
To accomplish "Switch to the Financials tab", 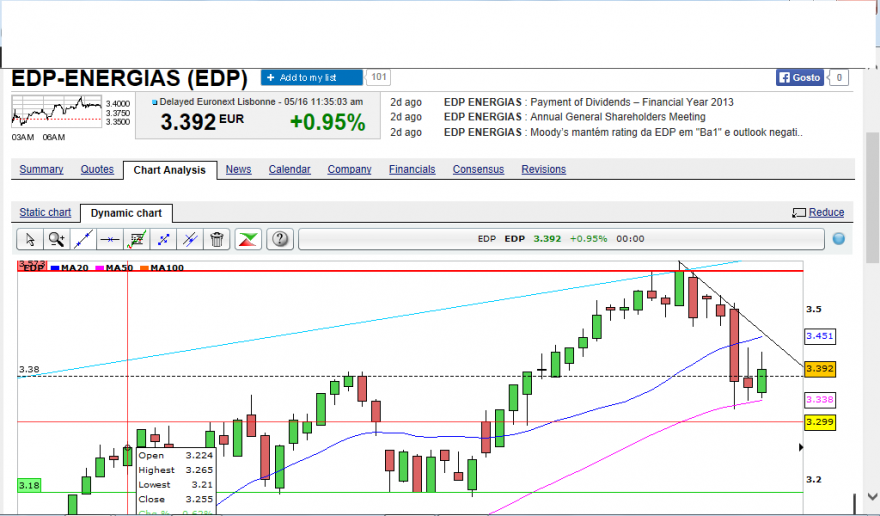I will [x=412, y=169].
